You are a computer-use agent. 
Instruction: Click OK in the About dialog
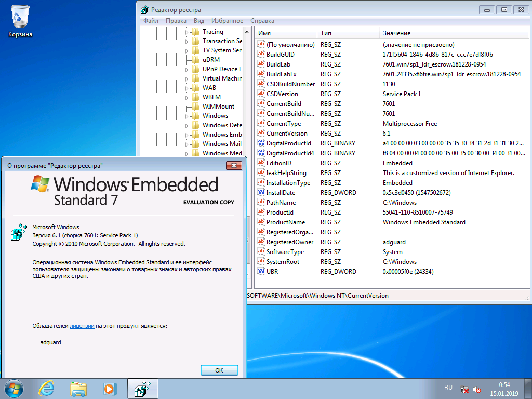click(219, 370)
